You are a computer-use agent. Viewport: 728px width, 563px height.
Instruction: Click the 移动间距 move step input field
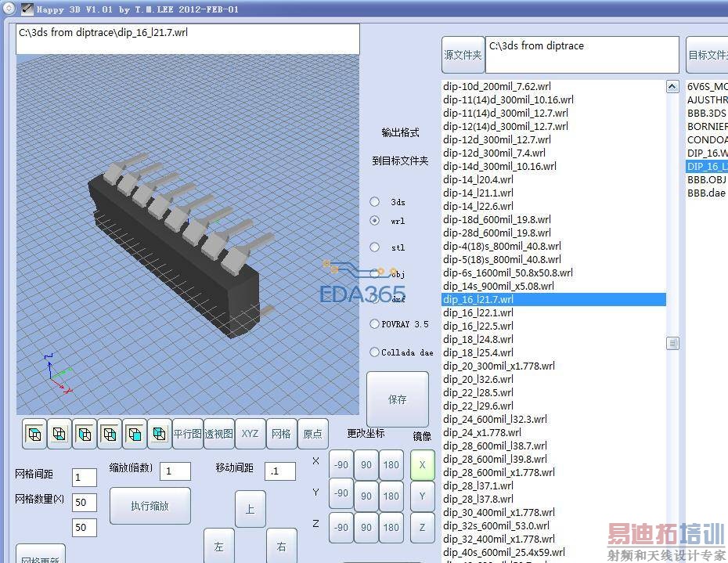[280, 471]
